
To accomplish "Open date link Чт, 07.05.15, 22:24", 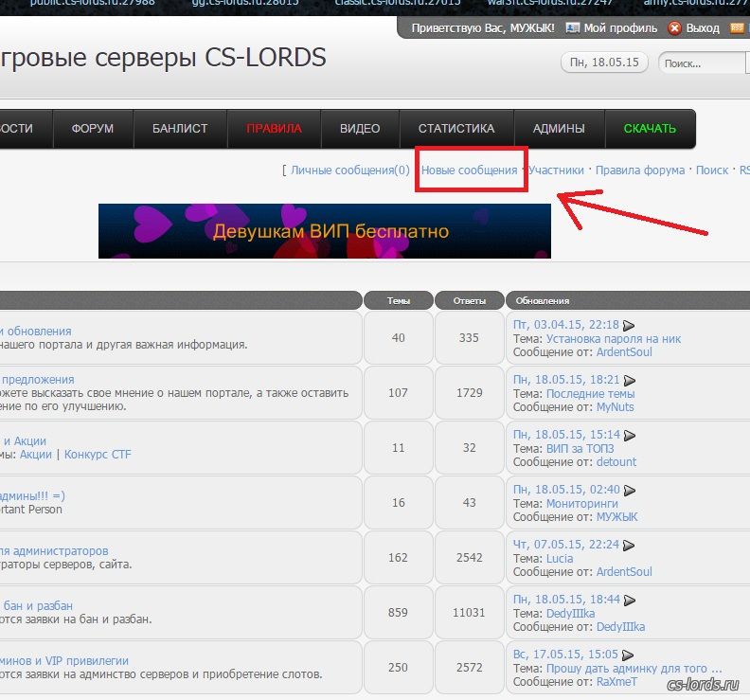I will pos(566,545).
